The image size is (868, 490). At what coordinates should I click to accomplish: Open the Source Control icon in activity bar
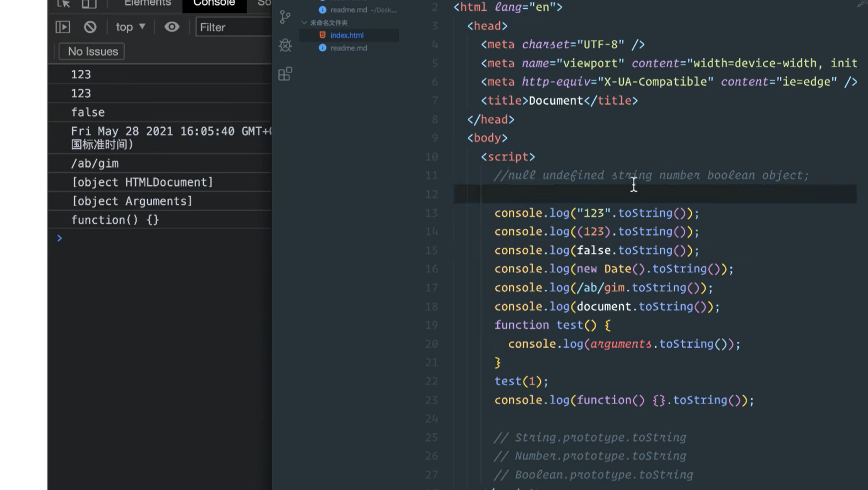(285, 17)
